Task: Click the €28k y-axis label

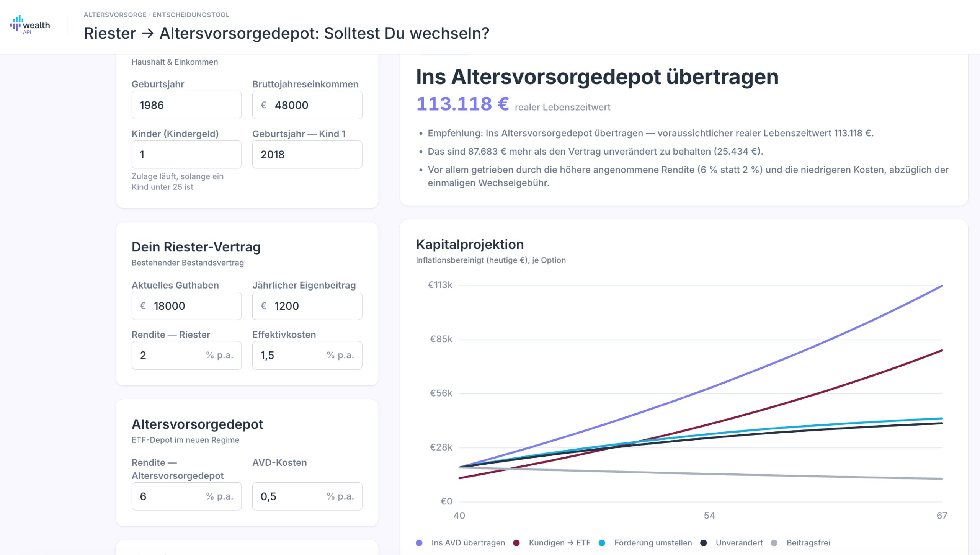Action: tap(441, 447)
